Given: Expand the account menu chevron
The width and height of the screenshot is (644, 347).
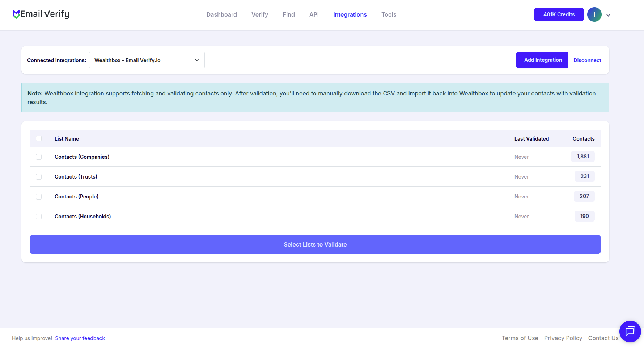Looking at the screenshot, I should pyautogui.click(x=608, y=15).
